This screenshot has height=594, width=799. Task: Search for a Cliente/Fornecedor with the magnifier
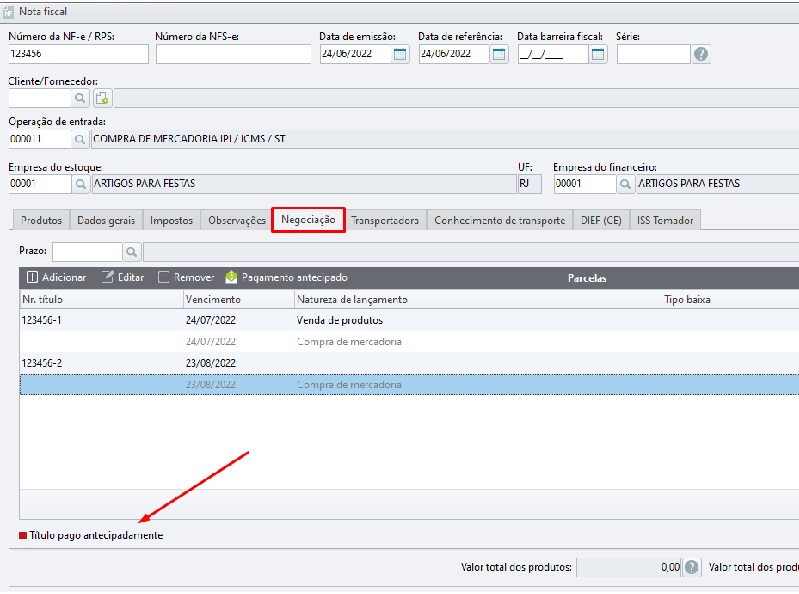tap(80, 98)
